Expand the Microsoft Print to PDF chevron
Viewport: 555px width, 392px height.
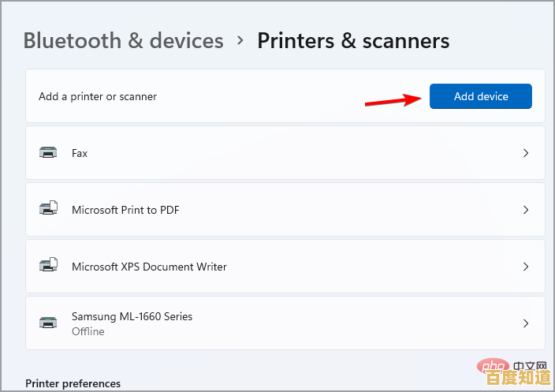coord(526,210)
